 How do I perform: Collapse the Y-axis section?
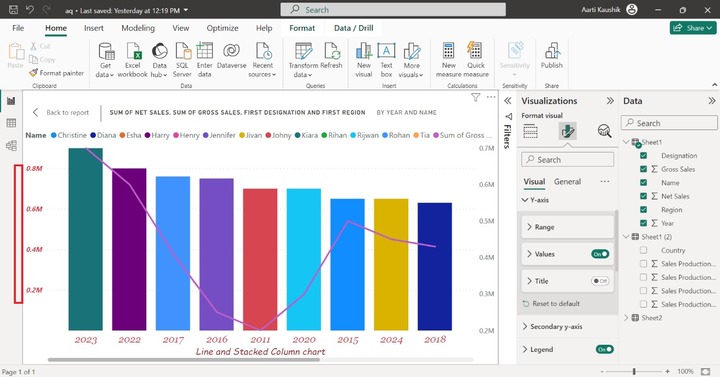[x=525, y=200]
